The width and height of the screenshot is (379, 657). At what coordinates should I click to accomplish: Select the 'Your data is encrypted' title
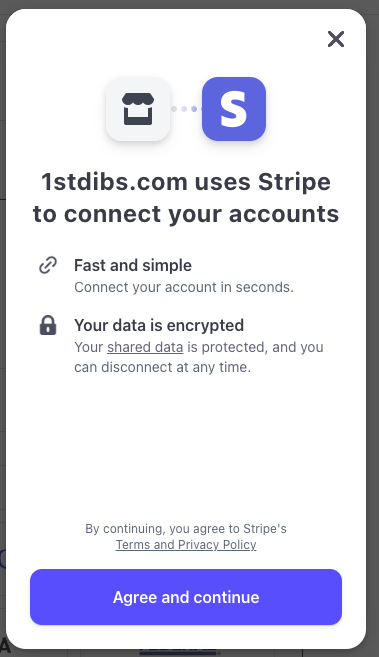pos(159,325)
